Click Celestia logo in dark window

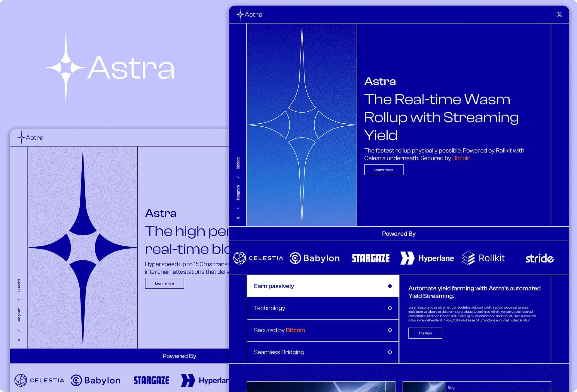click(258, 258)
